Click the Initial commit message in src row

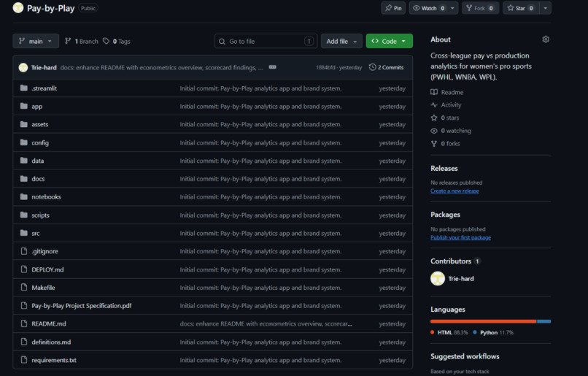tap(260, 233)
